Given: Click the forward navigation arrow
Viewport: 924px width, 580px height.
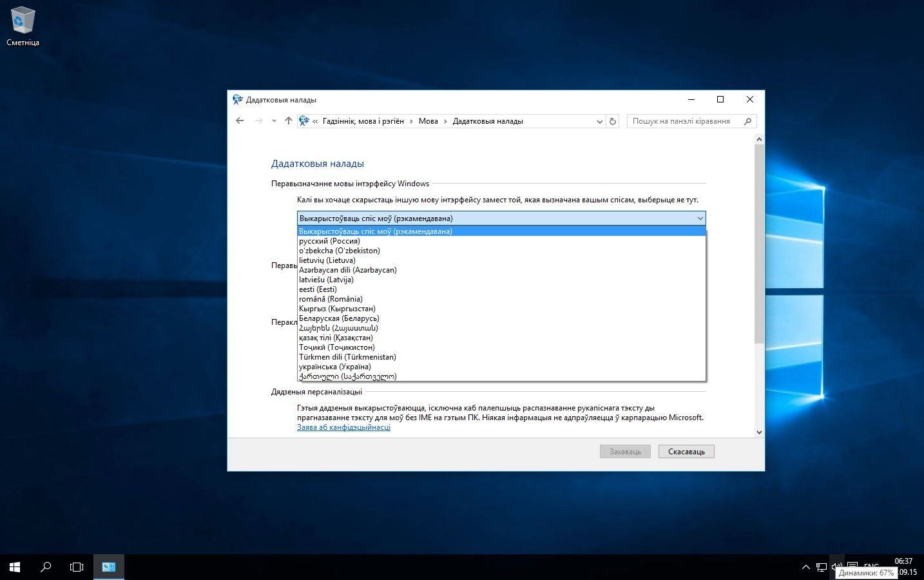Looking at the screenshot, I should 258,121.
